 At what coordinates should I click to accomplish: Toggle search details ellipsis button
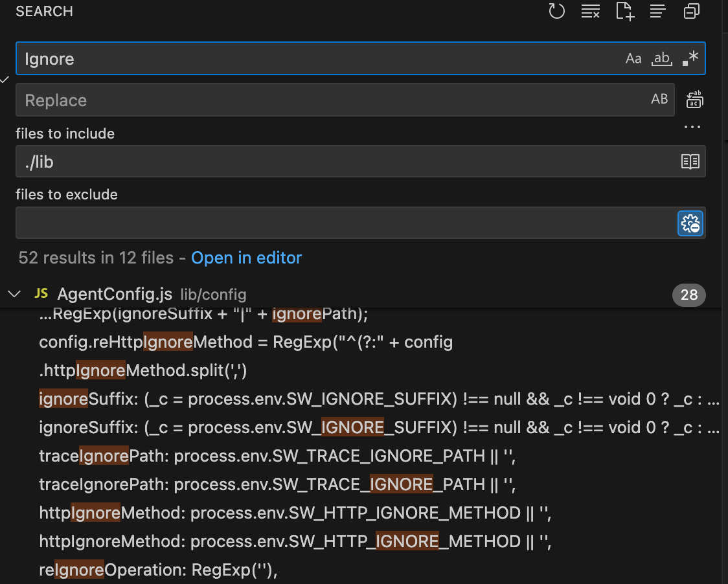(x=692, y=127)
